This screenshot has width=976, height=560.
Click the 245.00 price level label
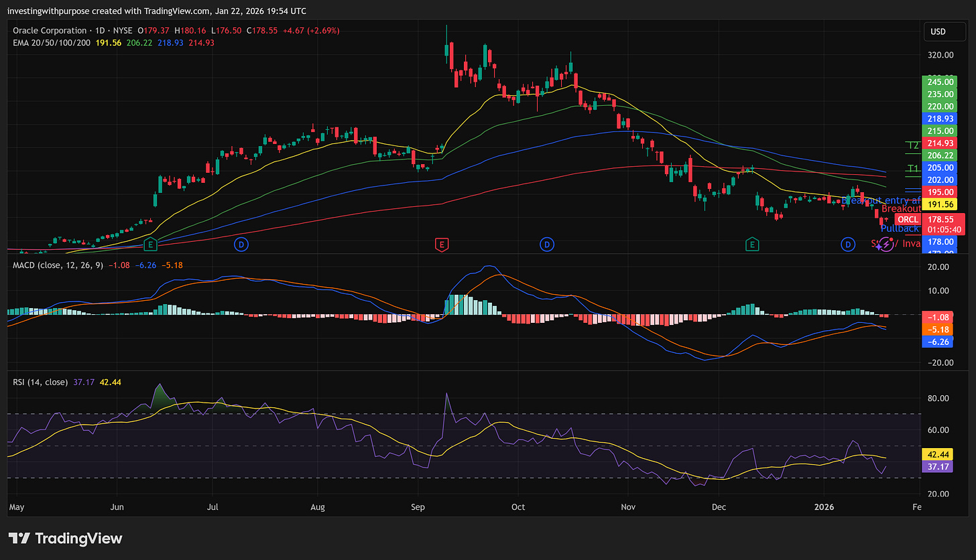(940, 82)
